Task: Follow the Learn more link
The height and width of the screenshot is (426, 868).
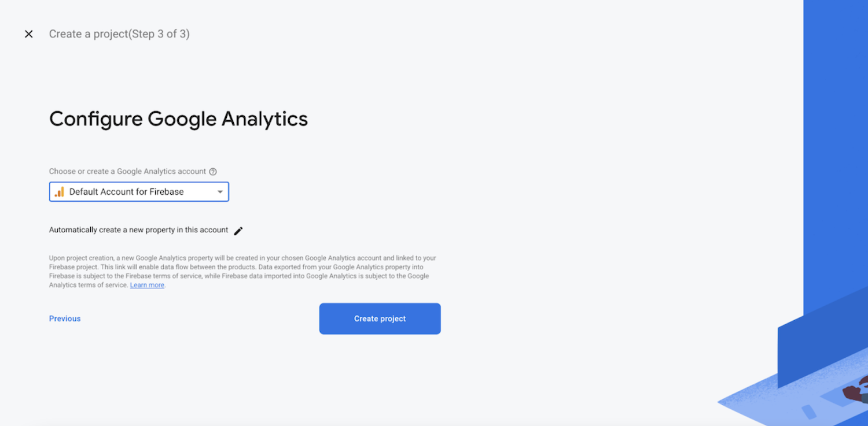Action: (x=147, y=285)
